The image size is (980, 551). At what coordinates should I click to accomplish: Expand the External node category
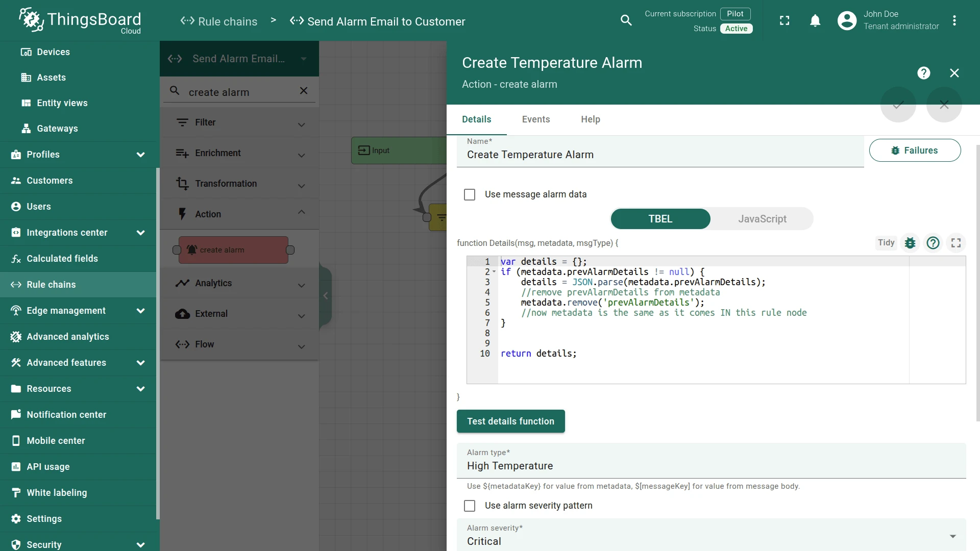(239, 314)
